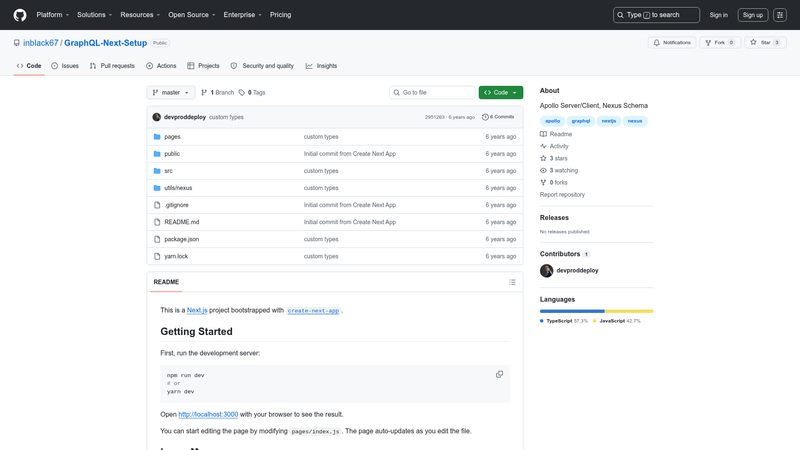Switch to the Issues tab
The width and height of the screenshot is (800, 450).
[65, 66]
